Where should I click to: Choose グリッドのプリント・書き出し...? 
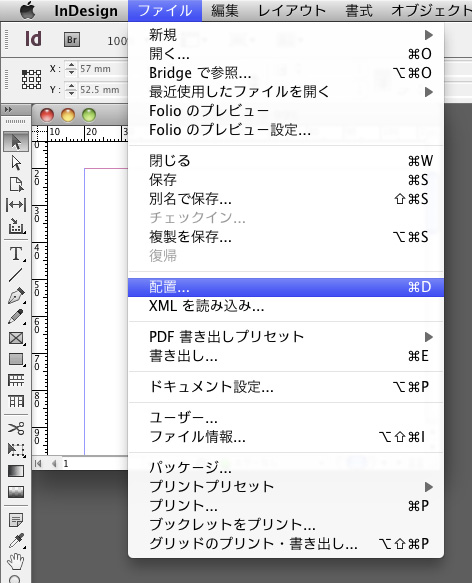pyautogui.click(x=286, y=544)
